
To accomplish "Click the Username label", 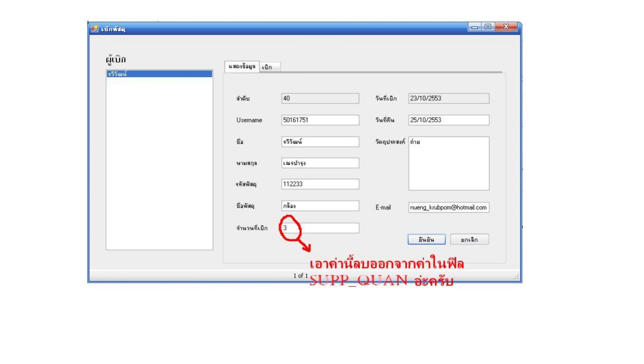I will 249,120.
